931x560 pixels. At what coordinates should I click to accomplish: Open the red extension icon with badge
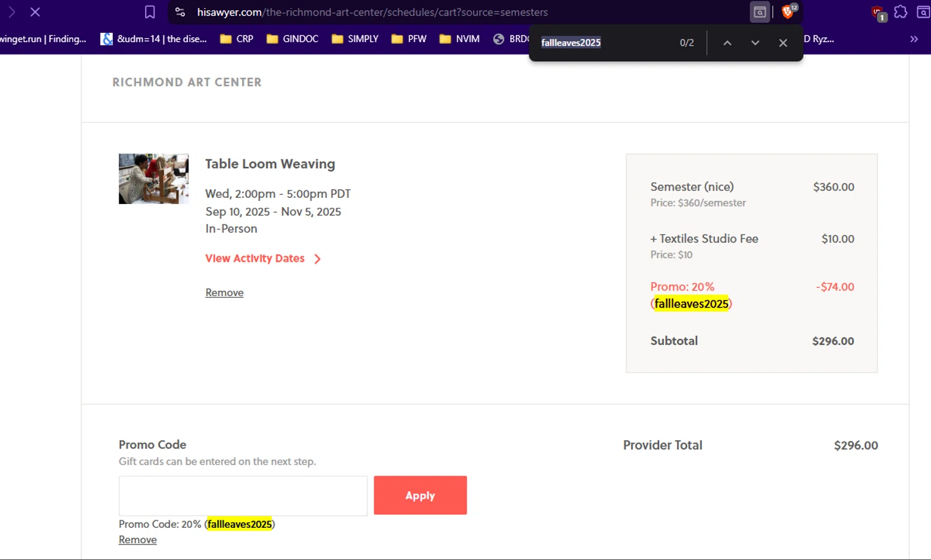(x=878, y=12)
